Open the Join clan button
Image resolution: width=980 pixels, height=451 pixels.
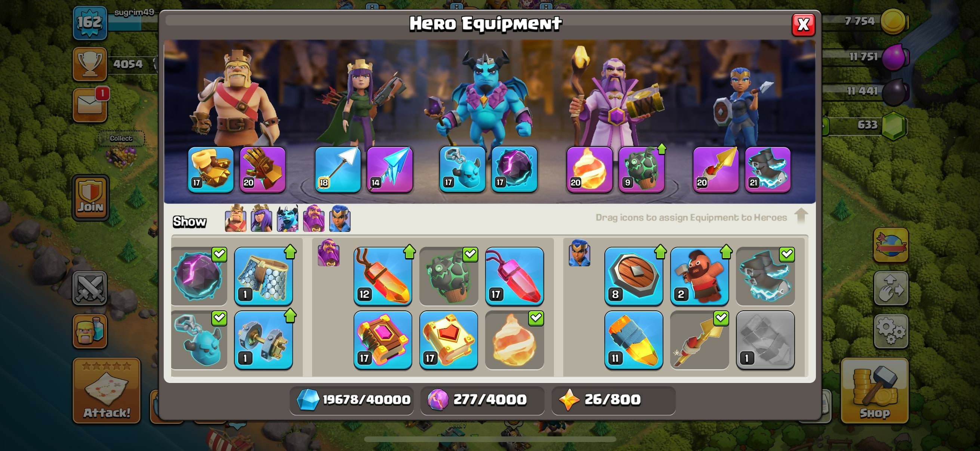[90, 197]
